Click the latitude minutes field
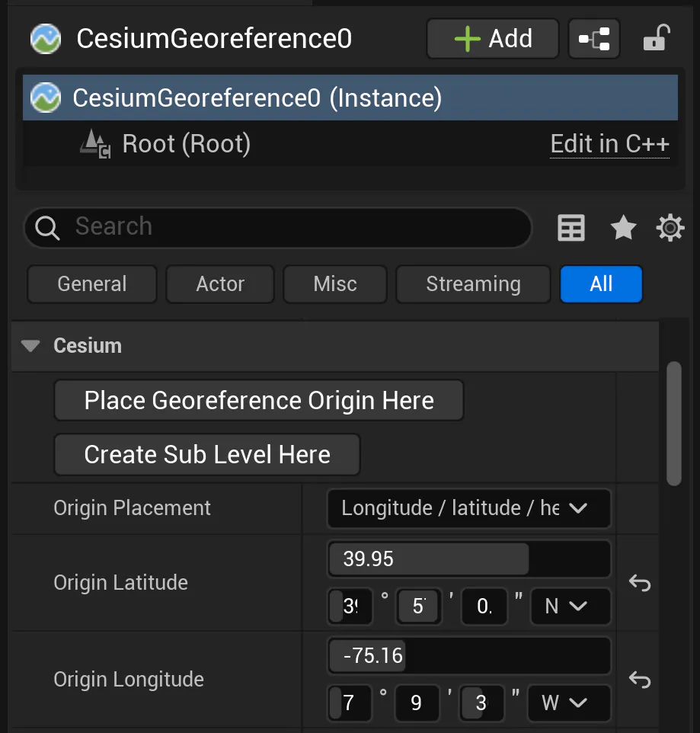Viewport: 700px width, 733px height. click(419, 607)
